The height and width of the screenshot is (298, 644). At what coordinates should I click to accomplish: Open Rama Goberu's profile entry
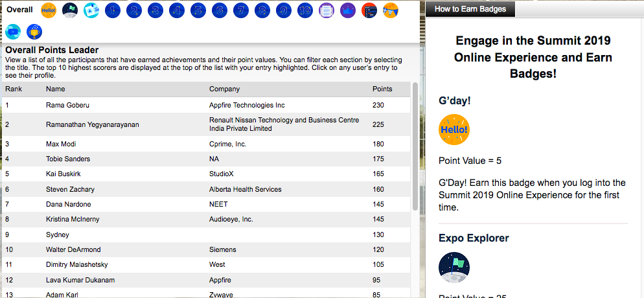pos(206,105)
